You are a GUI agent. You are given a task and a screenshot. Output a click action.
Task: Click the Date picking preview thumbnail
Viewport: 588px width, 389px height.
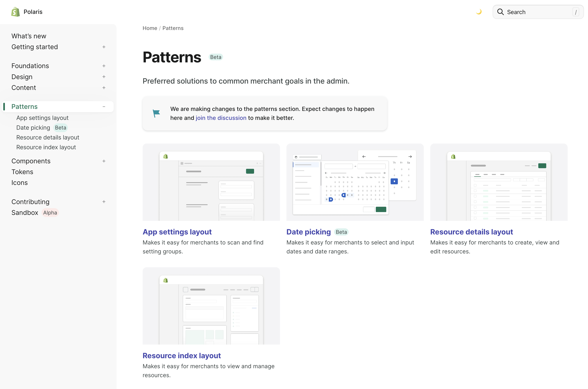[x=355, y=182]
